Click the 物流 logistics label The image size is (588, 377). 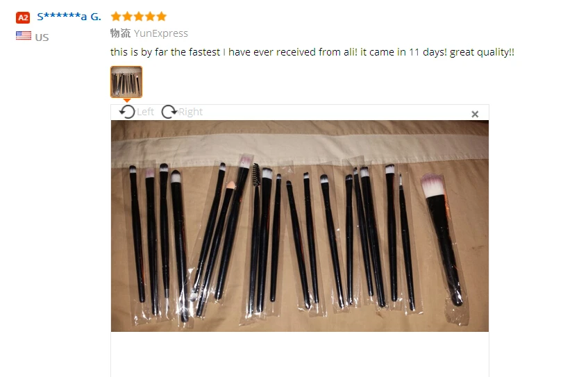pos(120,33)
